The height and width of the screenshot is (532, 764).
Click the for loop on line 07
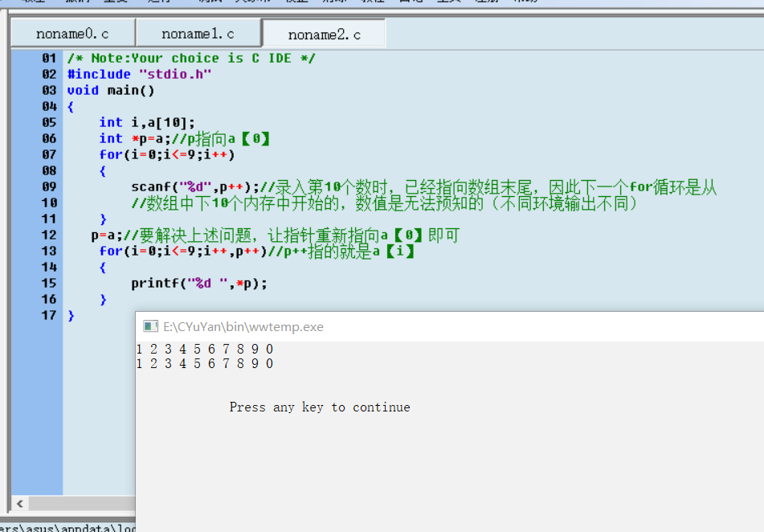click(x=167, y=154)
